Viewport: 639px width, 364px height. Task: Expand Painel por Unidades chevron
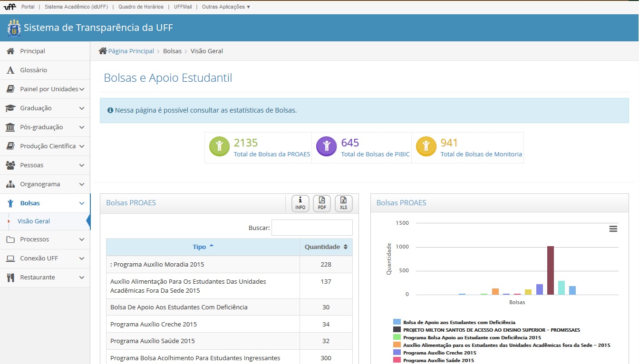(x=82, y=89)
